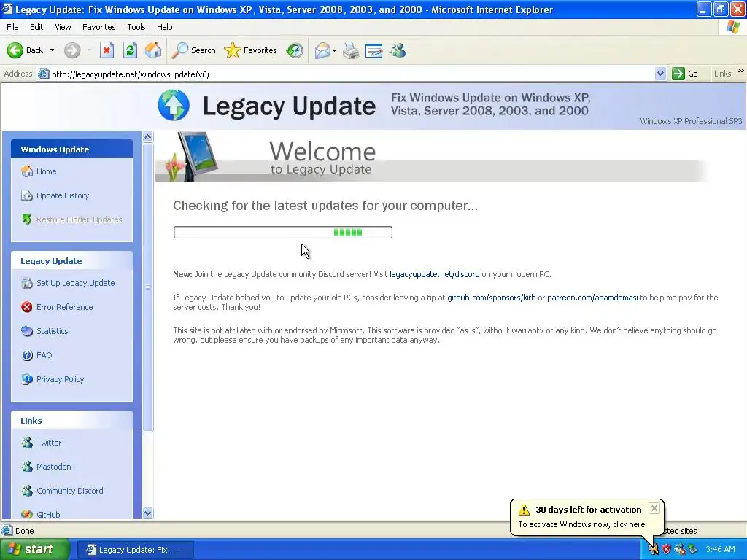Image resolution: width=747 pixels, height=560 pixels.
Task: Open the Search toolbar button
Action: (x=193, y=50)
